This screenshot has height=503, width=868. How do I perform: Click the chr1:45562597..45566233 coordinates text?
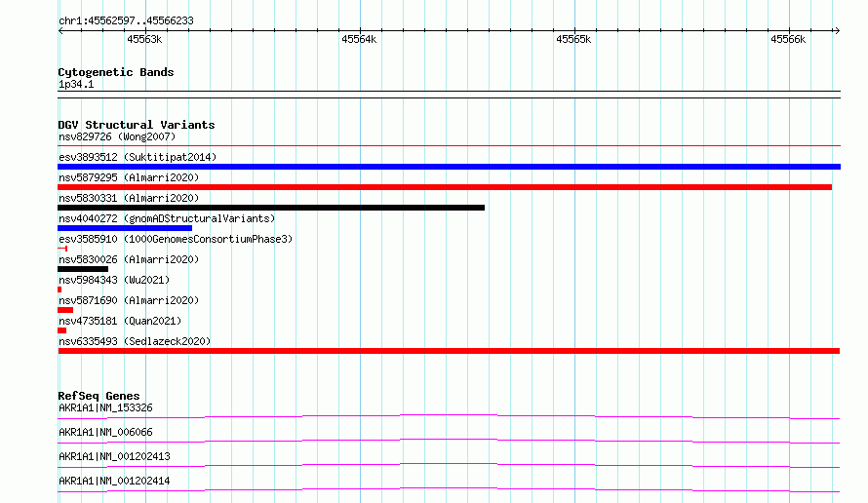coord(126,21)
